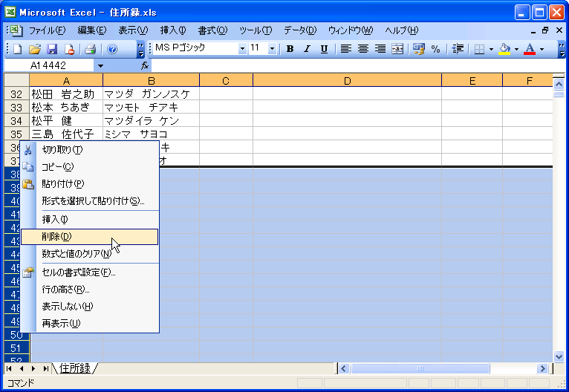Go to last sheet tab arrow
The height and width of the screenshot is (392, 569).
coord(45,369)
